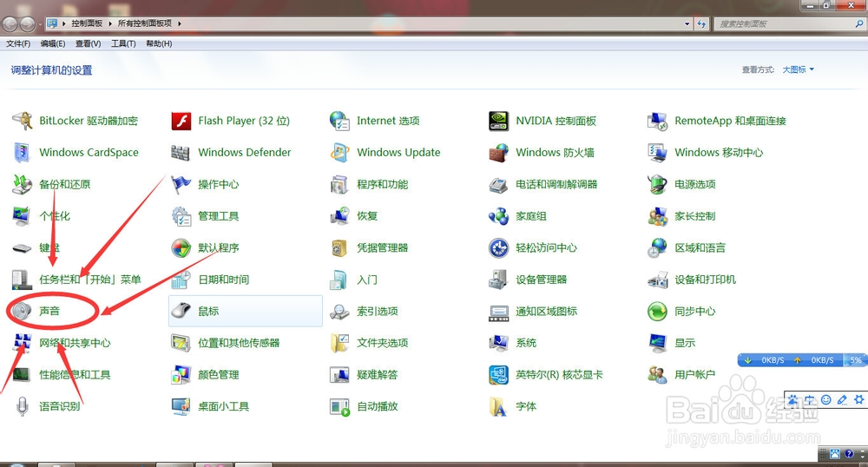
Task: Click the 同步中心 green icon
Action: pyautogui.click(x=657, y=311)
